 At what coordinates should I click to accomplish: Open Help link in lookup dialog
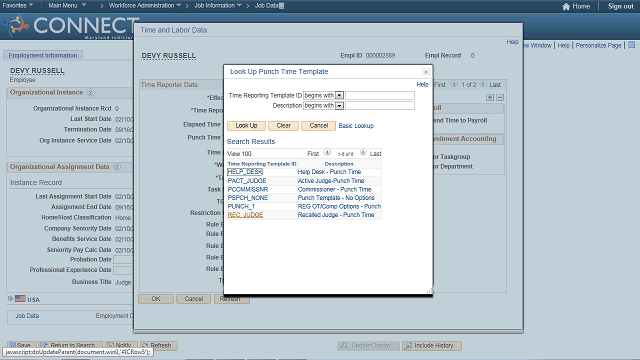tap(422, 84)
